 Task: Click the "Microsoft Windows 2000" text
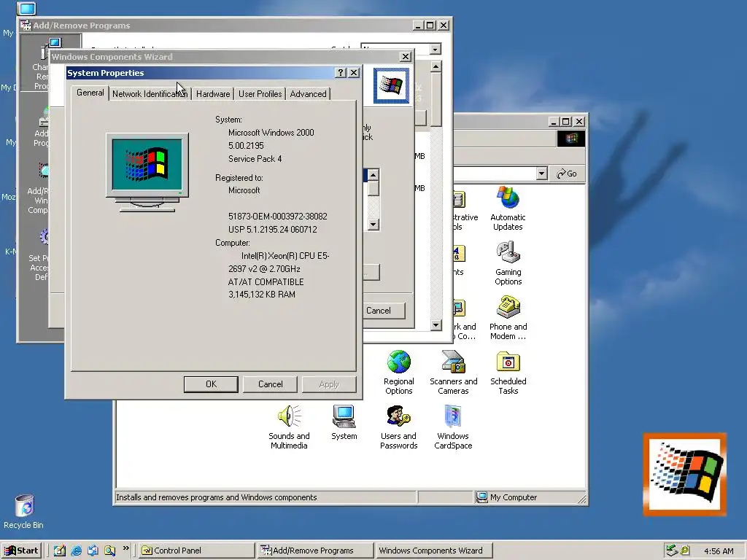[x=271, y=133]
